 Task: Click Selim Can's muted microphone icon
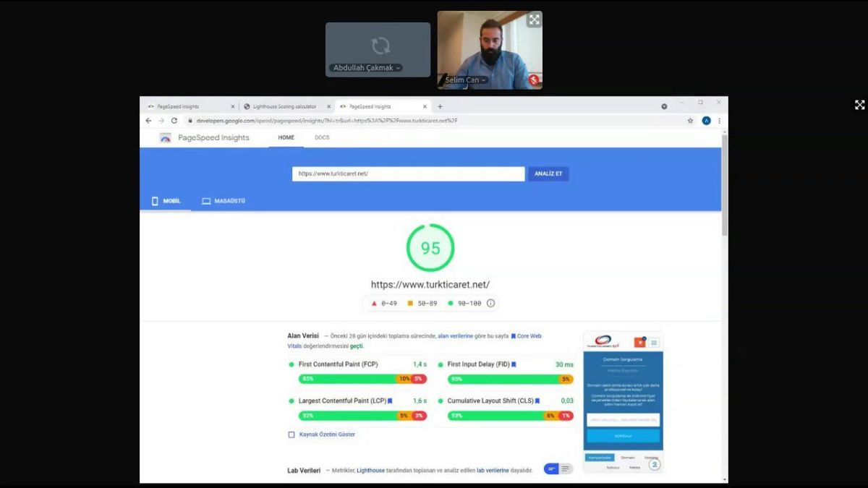(534, 80)
